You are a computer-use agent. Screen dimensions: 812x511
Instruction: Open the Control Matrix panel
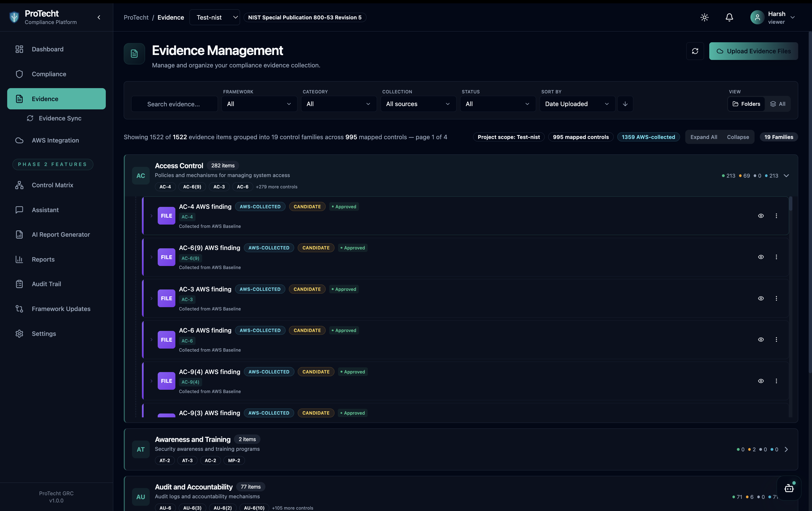point(52,185)
